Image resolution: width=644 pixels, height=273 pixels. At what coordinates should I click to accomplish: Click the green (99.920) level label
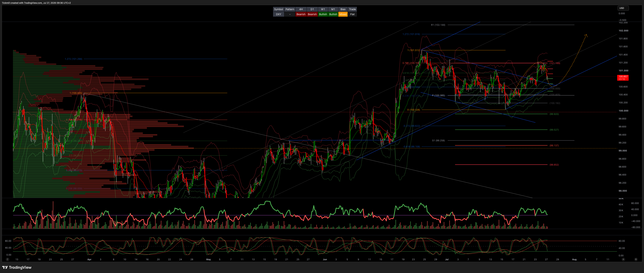[554, 114]
